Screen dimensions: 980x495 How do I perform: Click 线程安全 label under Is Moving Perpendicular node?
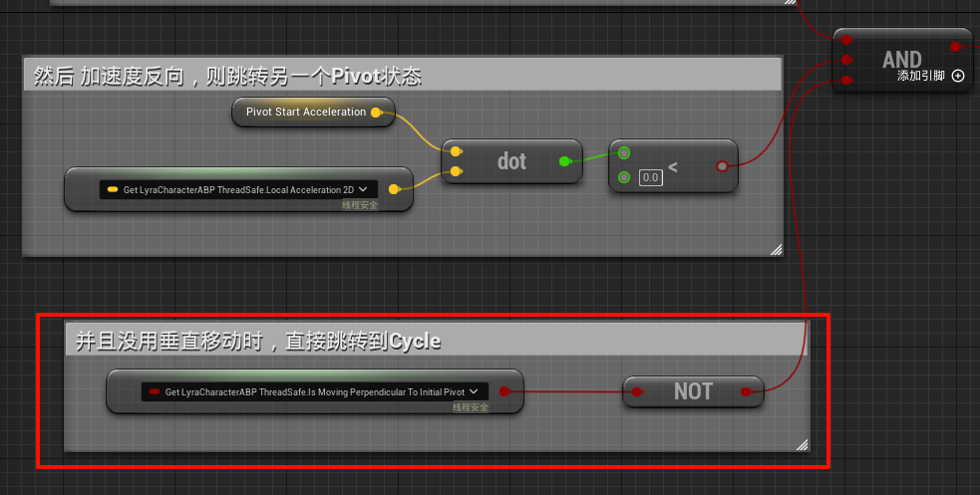tap(470, 407)
